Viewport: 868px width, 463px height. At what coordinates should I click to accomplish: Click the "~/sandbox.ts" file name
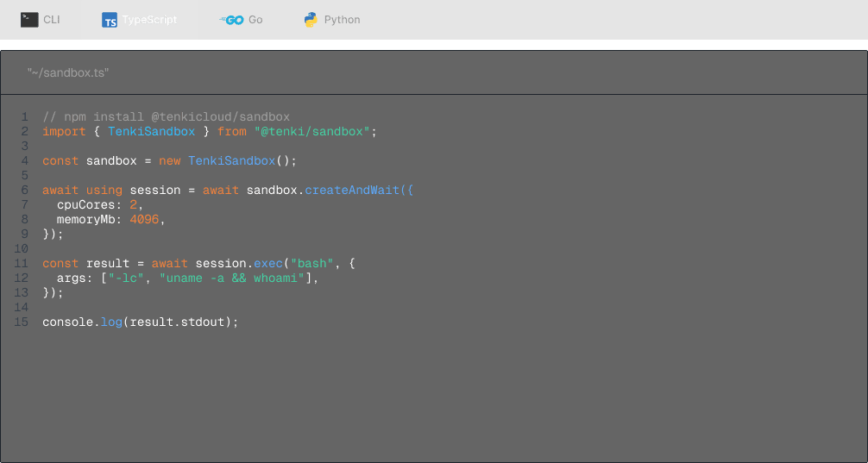(68, 72)
